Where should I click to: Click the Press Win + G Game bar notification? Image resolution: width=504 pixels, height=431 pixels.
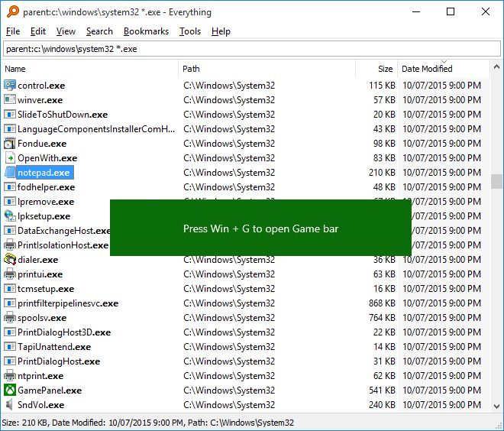(260, 228)
